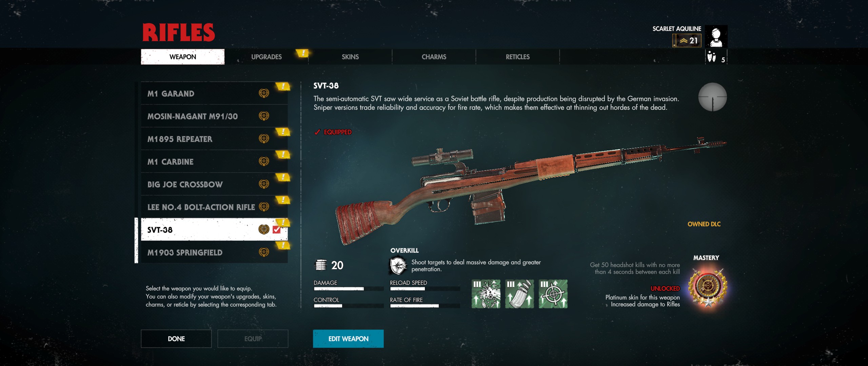The image size is (868, 366).
Task: Open the Charms tab
Action: [x=434, y=57]
